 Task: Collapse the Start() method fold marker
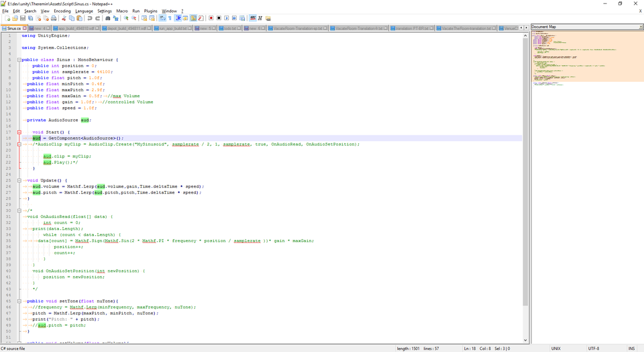point(19,132)
